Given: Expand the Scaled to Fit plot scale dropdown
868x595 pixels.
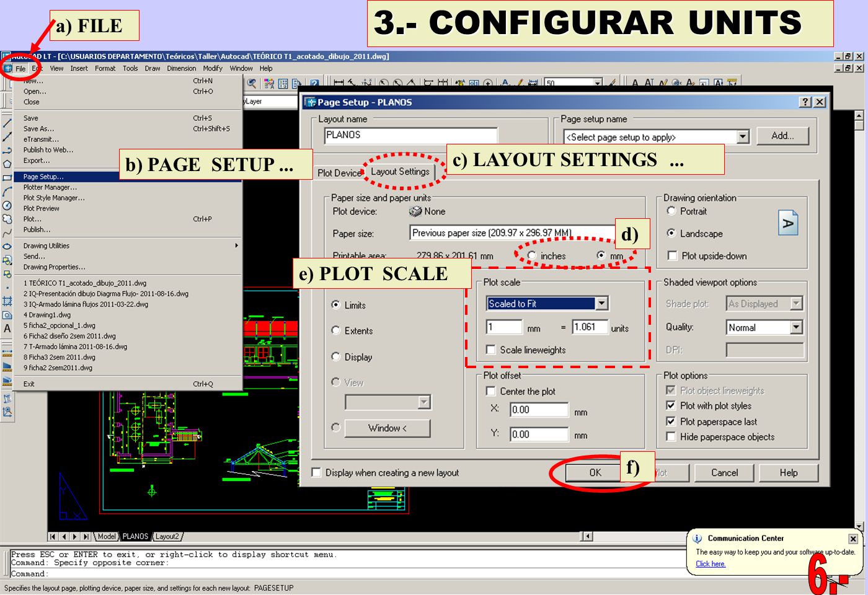Looking at the screenshot, I should (x=601, y=304).
